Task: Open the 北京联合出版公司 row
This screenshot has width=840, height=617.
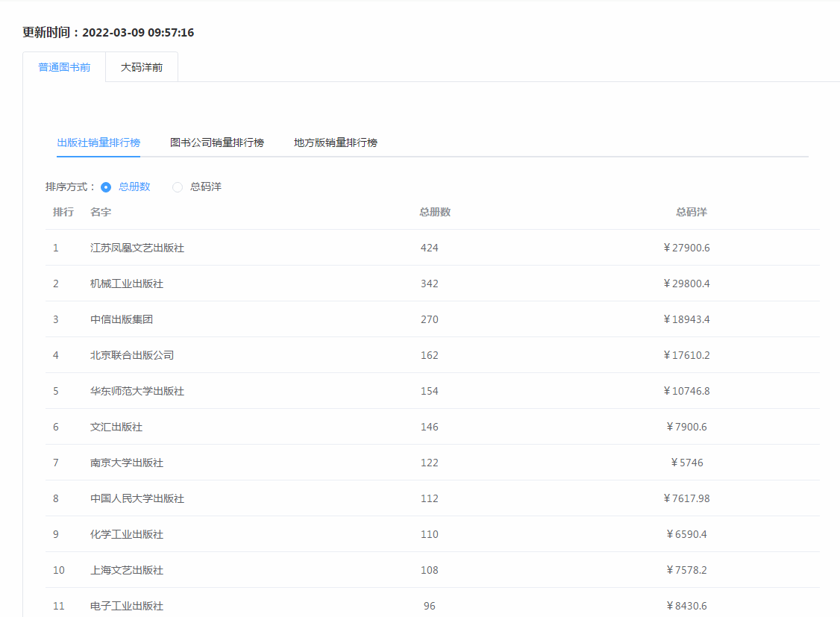Action: 132,355
